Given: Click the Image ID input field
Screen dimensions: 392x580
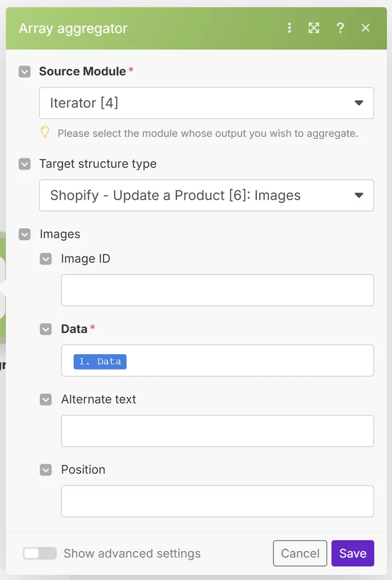Looking at the screenshot, I should coord(217,290).
